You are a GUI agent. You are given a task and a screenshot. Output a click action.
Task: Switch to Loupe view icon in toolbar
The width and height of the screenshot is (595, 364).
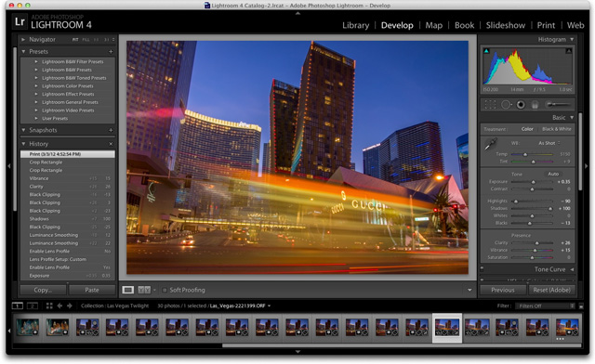click(128, 290)
